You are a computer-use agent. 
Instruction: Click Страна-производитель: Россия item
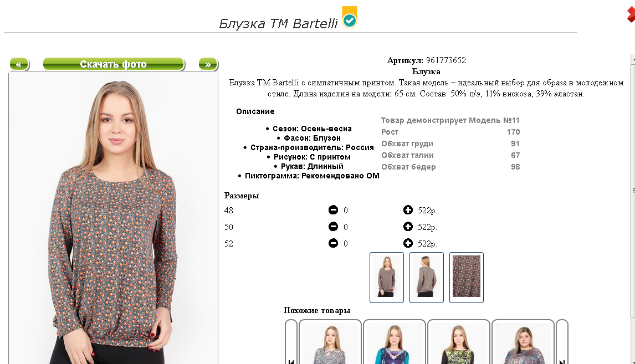312,147
